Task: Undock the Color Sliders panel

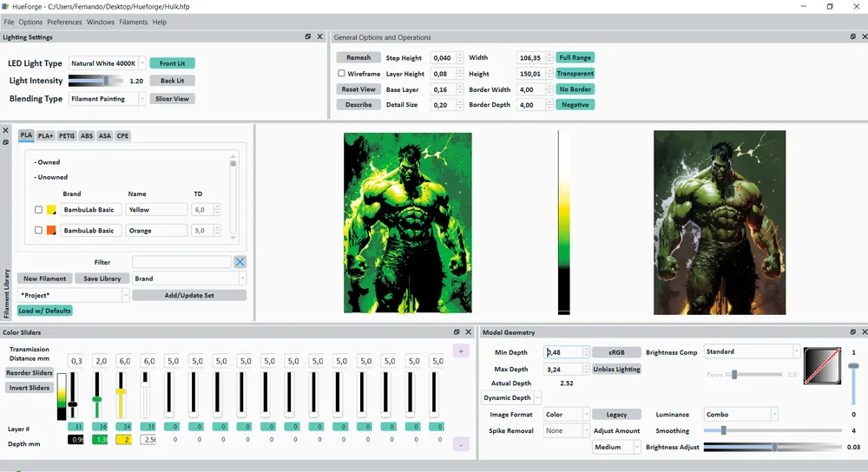Action: (457, 332)
